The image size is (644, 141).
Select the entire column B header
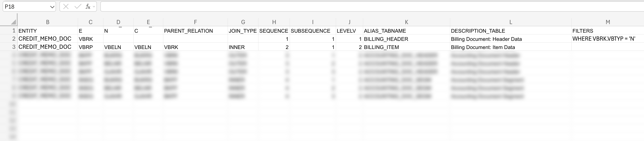tap(48, 22)
